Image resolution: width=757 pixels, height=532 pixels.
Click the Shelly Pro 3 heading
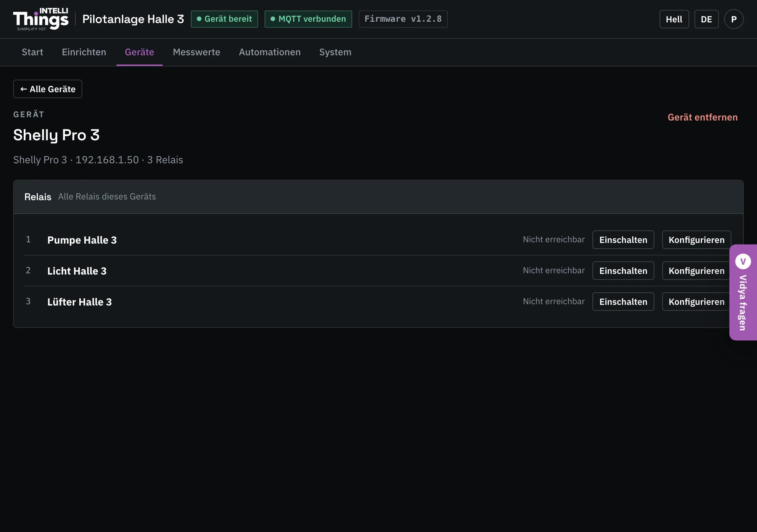56,135
